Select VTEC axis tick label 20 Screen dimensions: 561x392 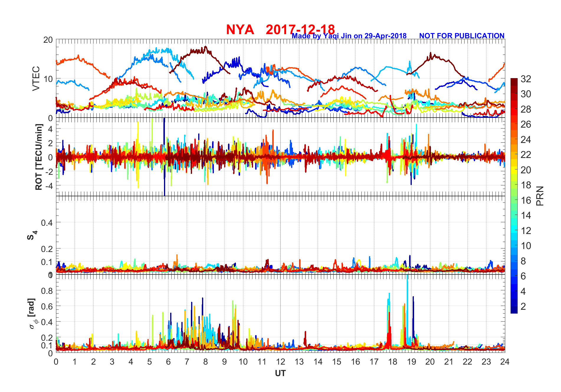coord(48,40)
